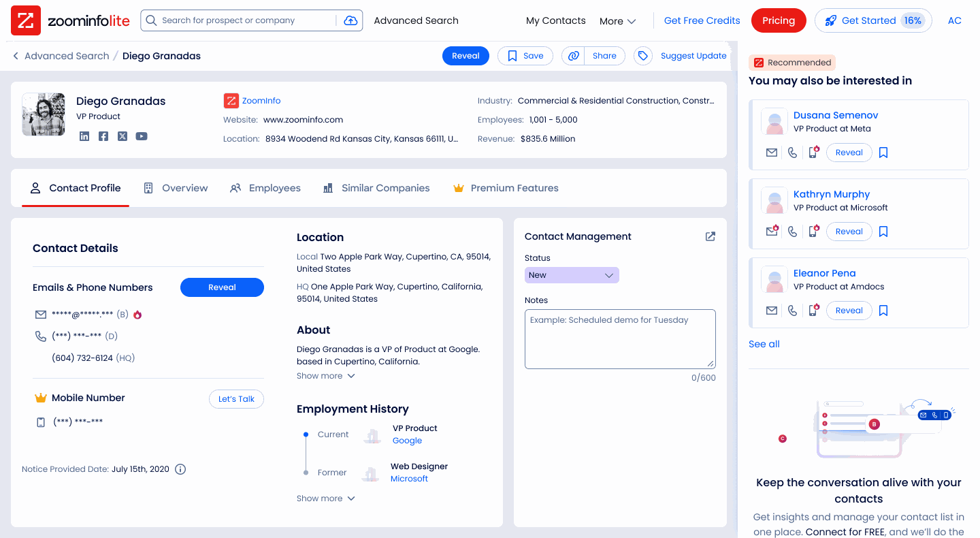This screenshot has height=538, width=980.
Task: Click Connect for FREE link text
Action: click(x=846, y=532)
